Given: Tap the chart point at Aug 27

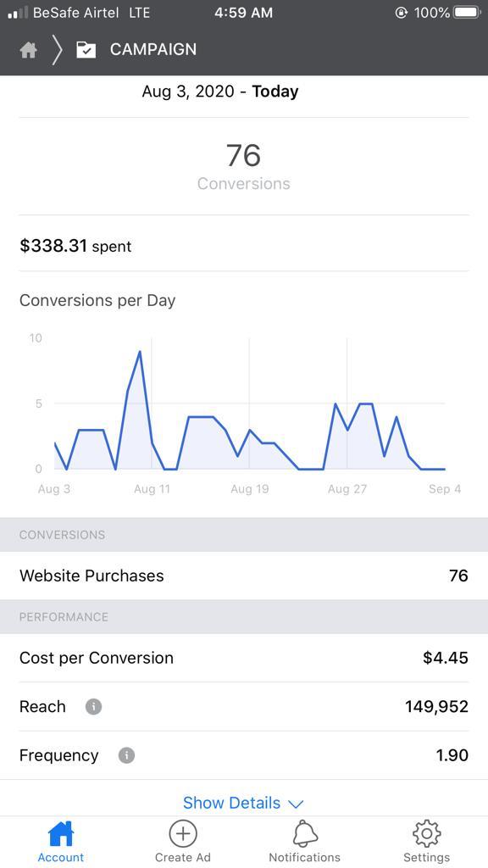Looking at the screenshot, I should click(347, 430).
